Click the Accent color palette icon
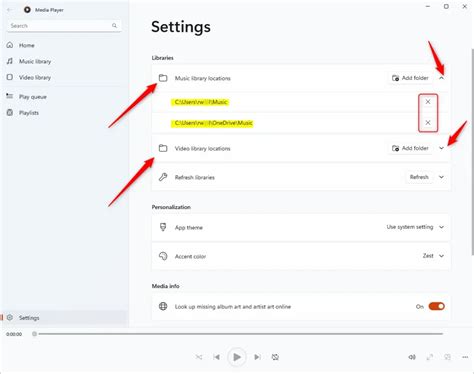The width and height of the screenshot is (474, 374). 163,256
